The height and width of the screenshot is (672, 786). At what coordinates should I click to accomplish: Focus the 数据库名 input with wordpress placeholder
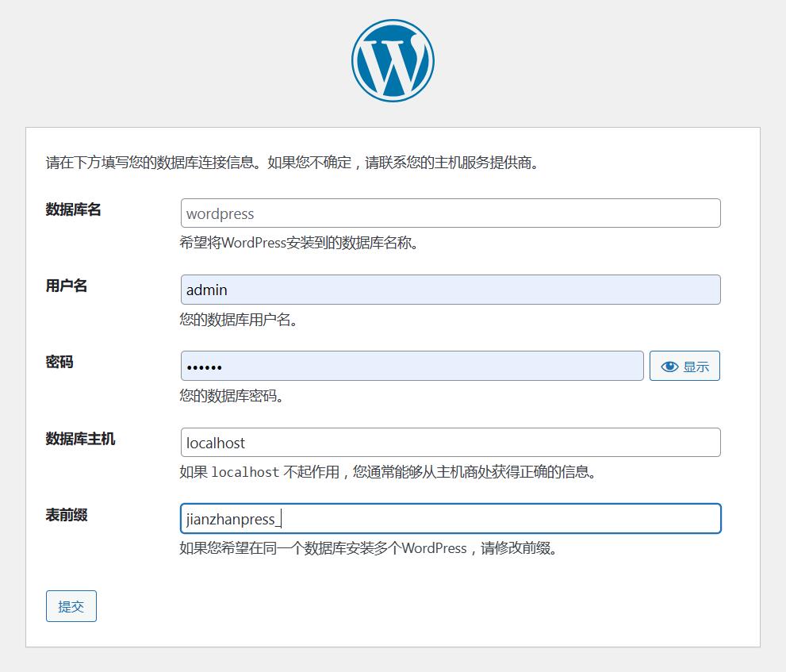[x=450, y=213]
